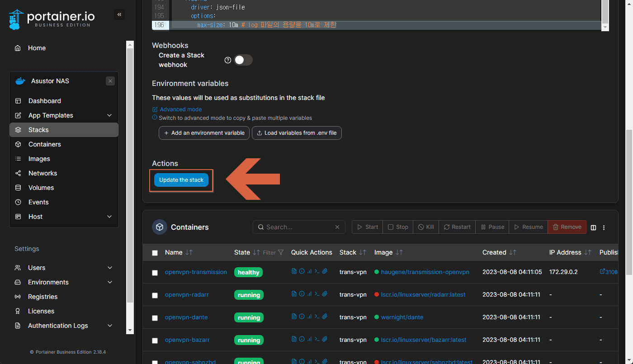
Task: Show stats for openvpn-transmission
Action: pos(309,271)
